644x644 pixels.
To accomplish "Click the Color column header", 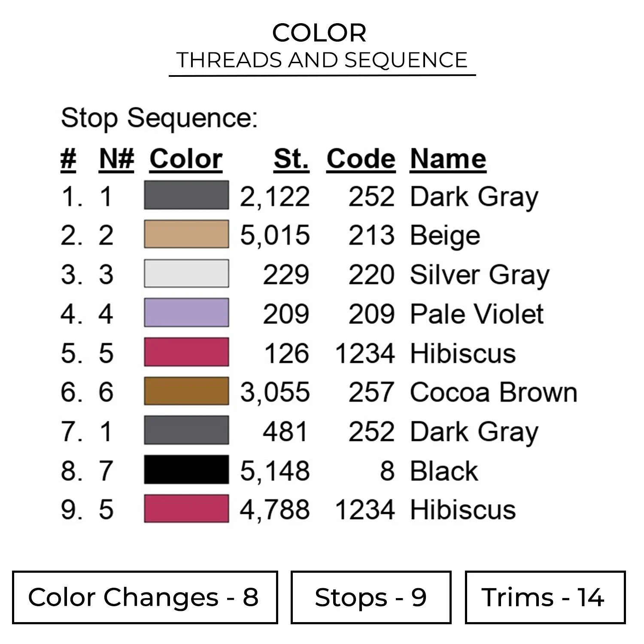I will coord(186,159).
